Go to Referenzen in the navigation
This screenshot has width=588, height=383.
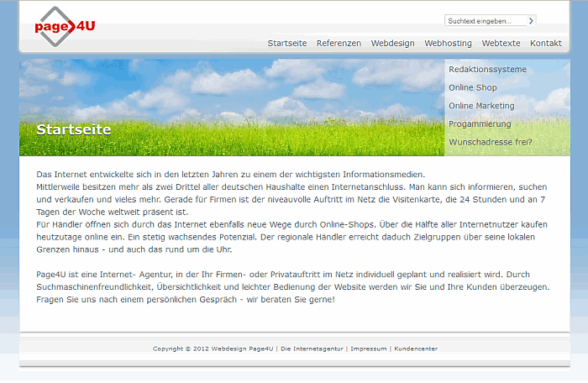coord(339,43)
